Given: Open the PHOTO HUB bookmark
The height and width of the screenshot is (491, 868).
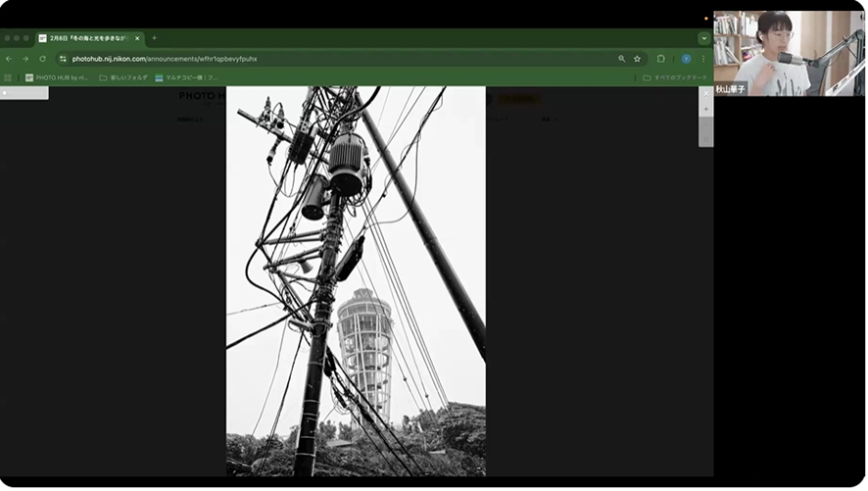Looking at the screenshot, I should point(57,77).
